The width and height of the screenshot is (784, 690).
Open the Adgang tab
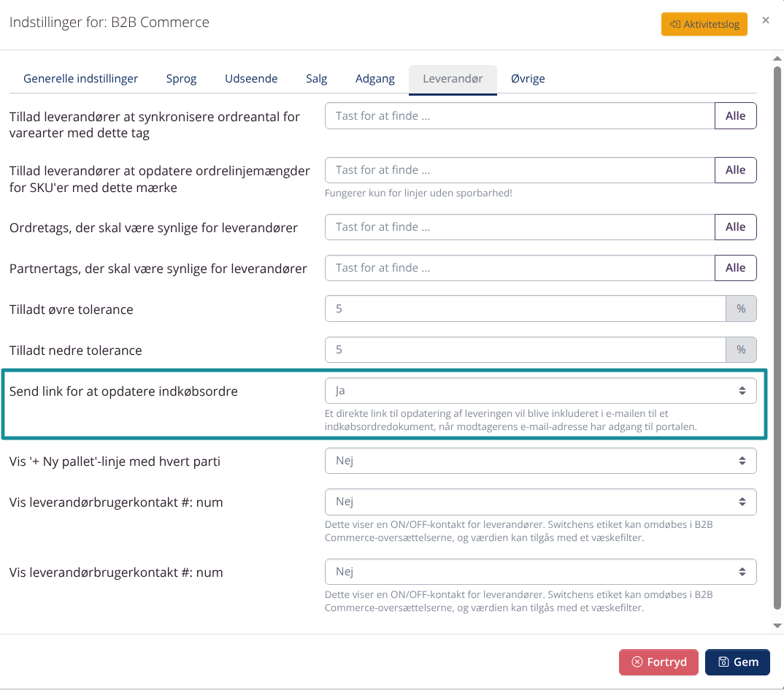[x=375, y=79]
